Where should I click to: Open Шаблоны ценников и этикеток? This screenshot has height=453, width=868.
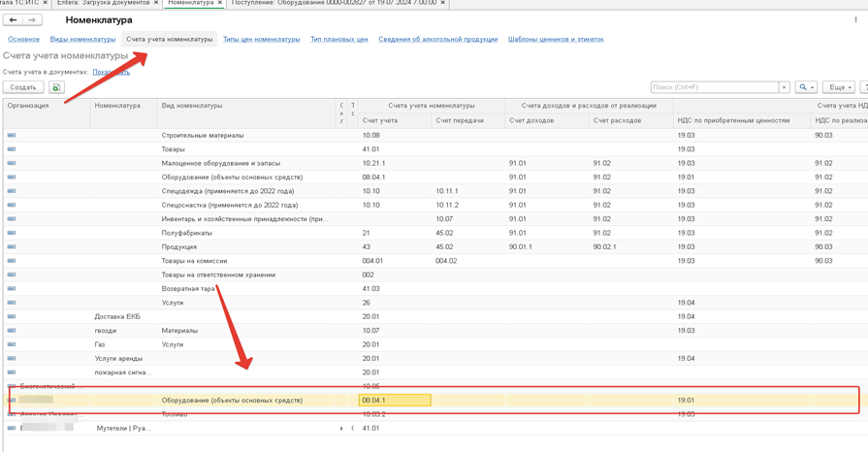tap(556, 40)
